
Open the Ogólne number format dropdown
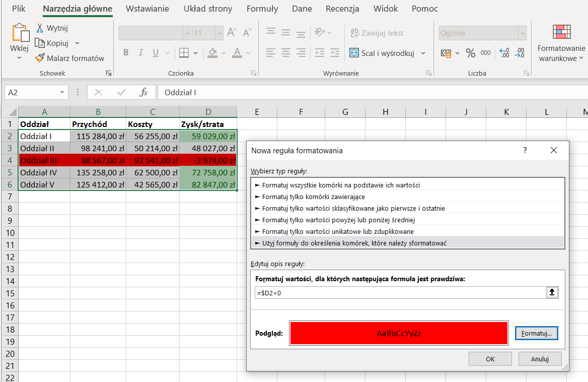522,33
